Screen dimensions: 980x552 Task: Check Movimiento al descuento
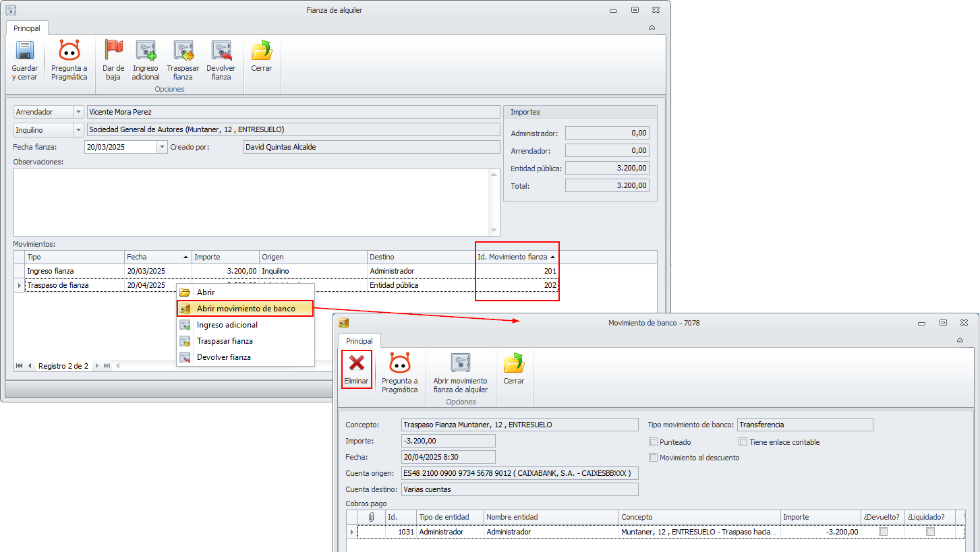653,458
